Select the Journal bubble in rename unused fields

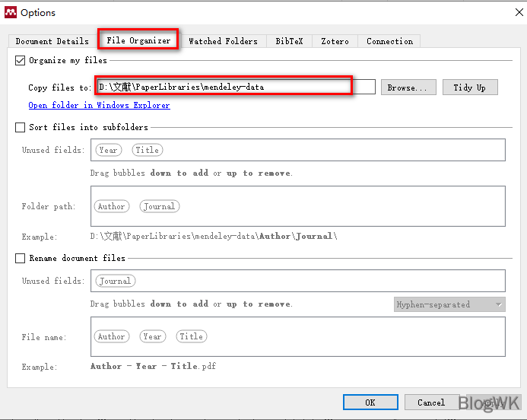pyautogui.click(x=115, y=281)
